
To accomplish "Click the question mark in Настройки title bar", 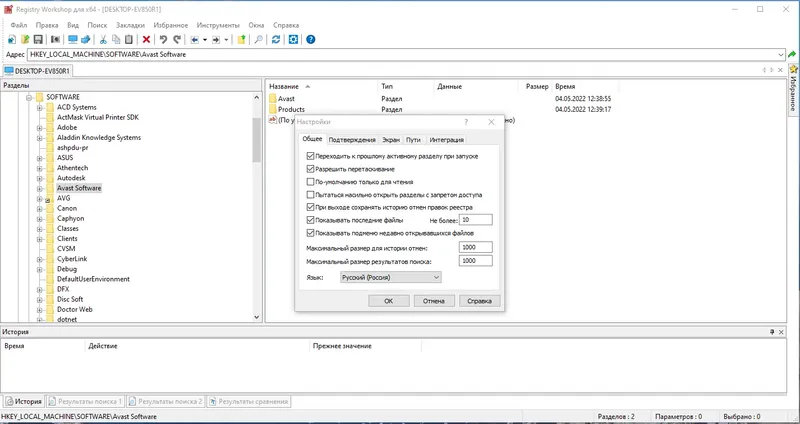I will point(466,122).
